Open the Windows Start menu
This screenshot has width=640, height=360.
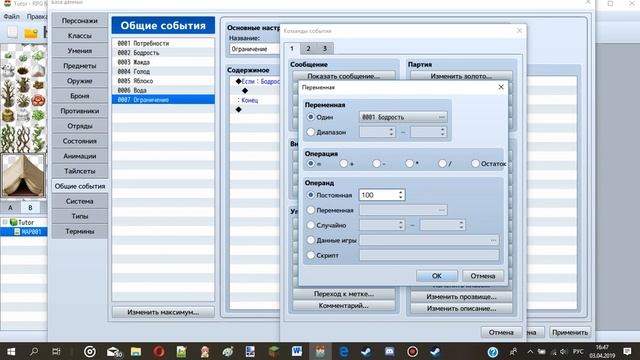click(x=11, y=351)
